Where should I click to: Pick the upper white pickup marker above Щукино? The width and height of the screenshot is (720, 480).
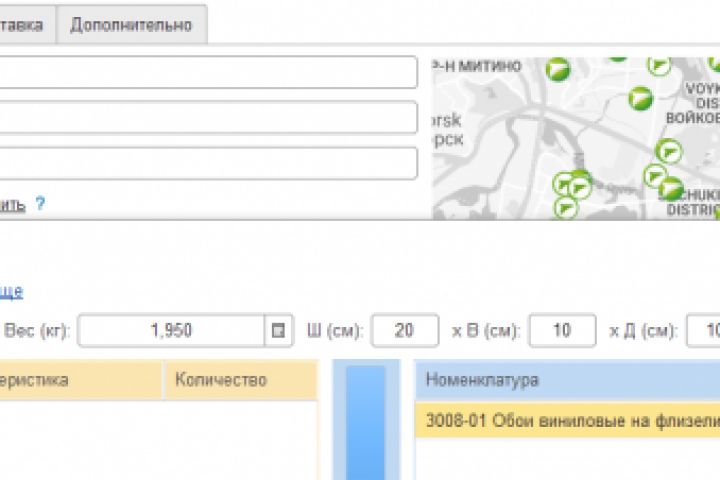[669, 151]
